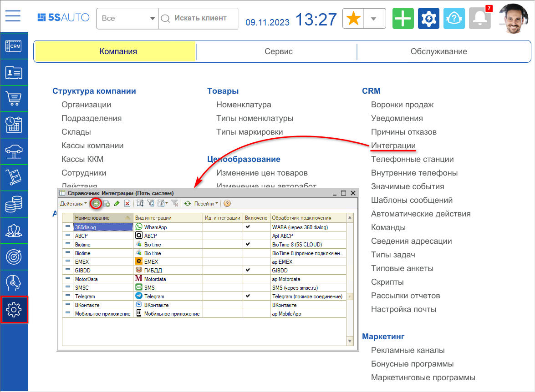Image resolution: width=535 pixels, height=392 pixels.
Task: Open the Бонусные программы link
Action: tap(412, 364)
